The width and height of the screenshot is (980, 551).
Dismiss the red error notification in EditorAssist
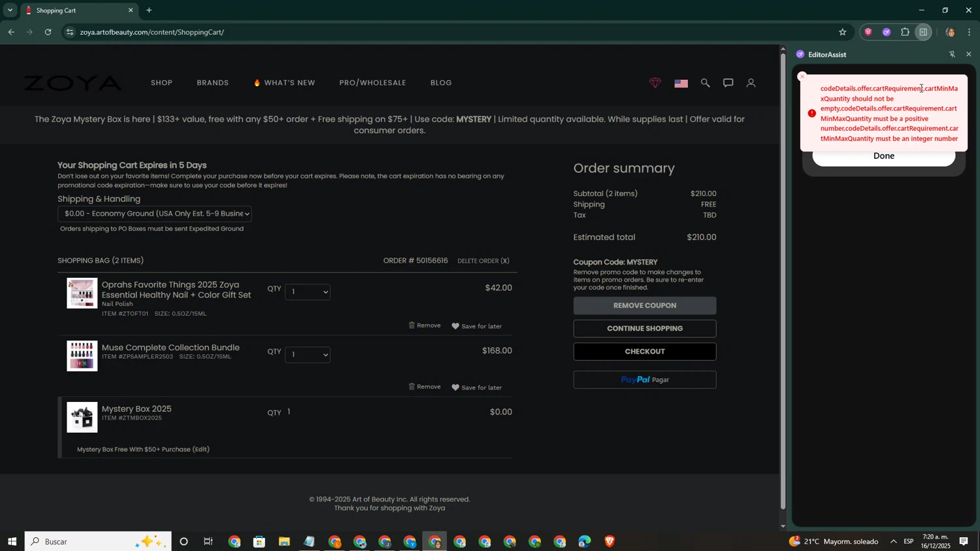point(802,76)
